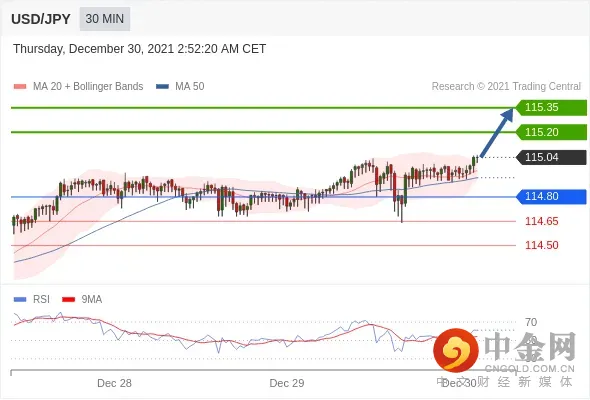Click the Dec 29 date axis marker

pos(287,383)
